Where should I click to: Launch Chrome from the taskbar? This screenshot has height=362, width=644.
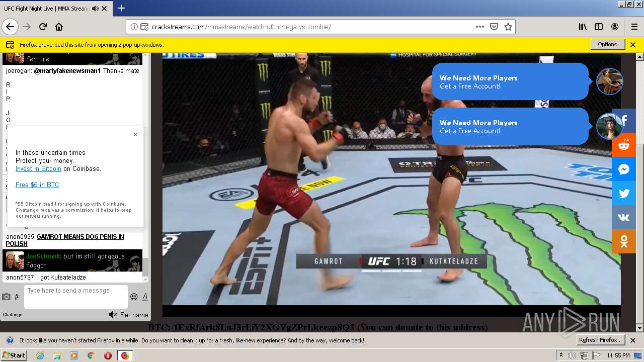tap(91, 355)
